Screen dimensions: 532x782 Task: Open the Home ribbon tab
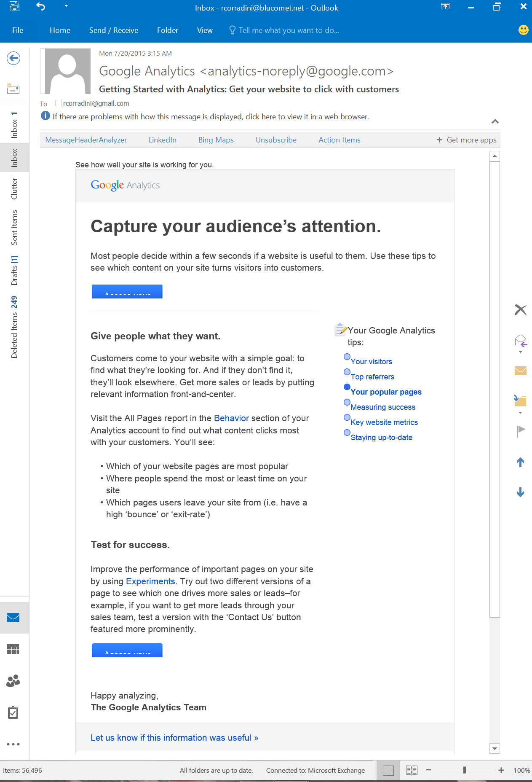pyautogui.click(x=60, y=30)
